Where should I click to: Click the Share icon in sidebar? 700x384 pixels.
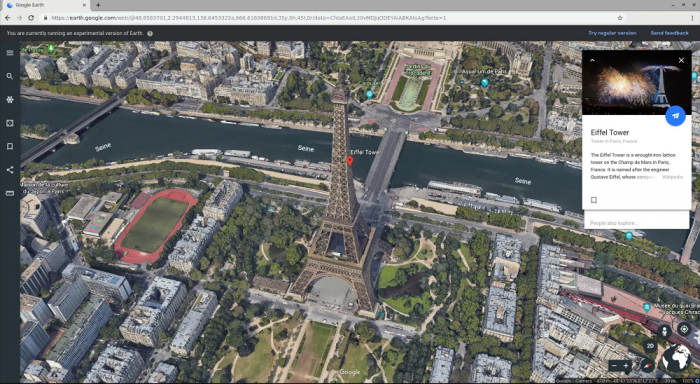click(x=10, y=170)
